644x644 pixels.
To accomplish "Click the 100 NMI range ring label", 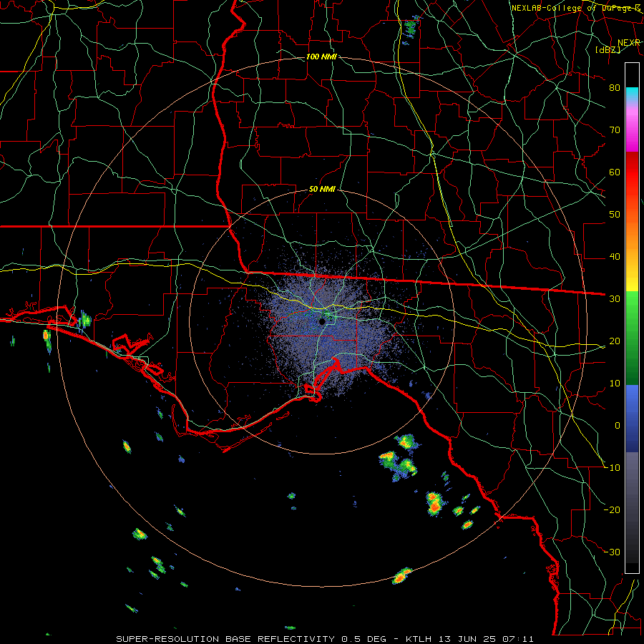I will 321,57.
